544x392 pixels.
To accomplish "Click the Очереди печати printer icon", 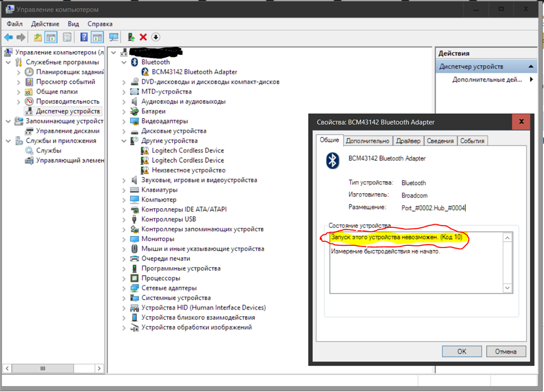I will pyautogui.click(x=134, y=259).
